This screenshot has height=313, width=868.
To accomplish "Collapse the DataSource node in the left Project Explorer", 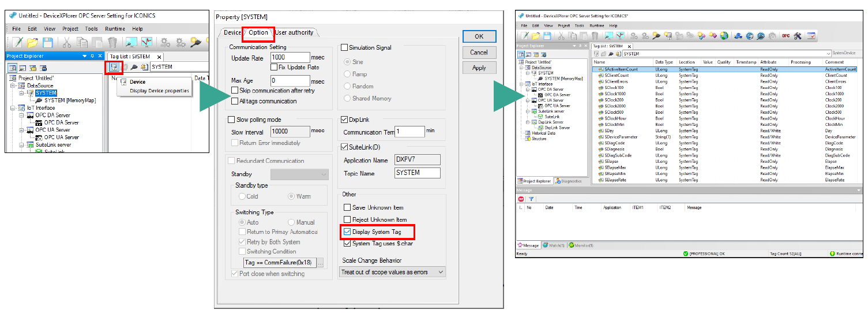I will 13,85.
